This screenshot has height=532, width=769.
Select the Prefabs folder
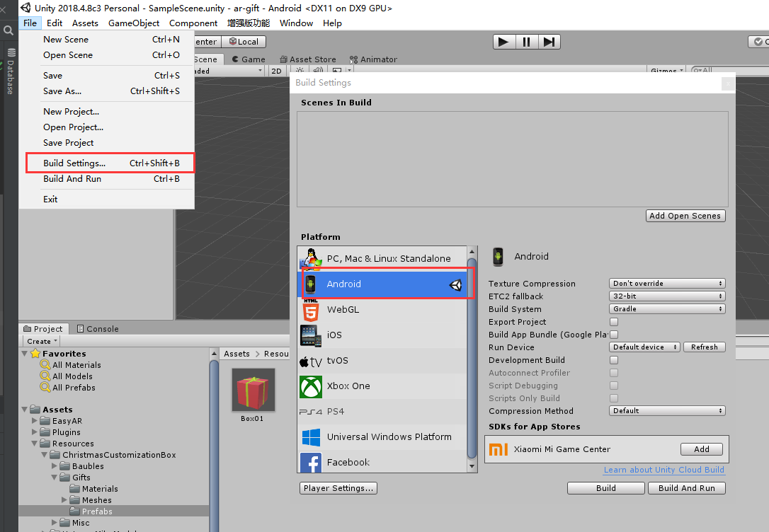91,511
